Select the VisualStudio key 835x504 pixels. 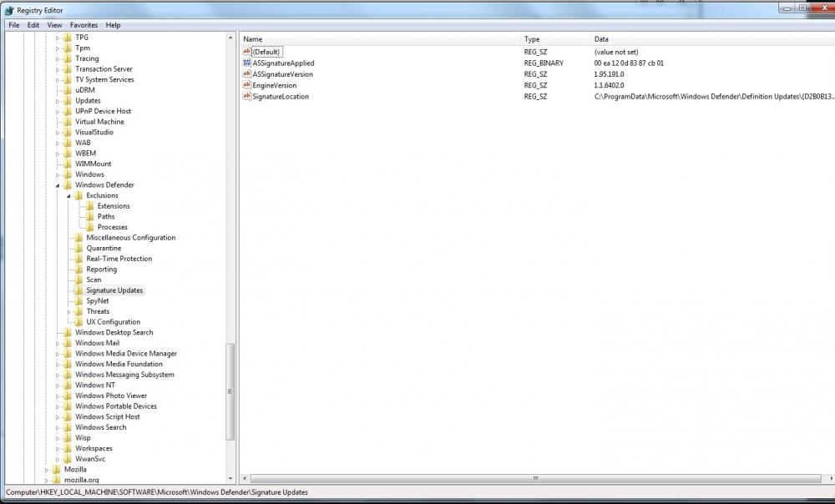click(94, 132)
